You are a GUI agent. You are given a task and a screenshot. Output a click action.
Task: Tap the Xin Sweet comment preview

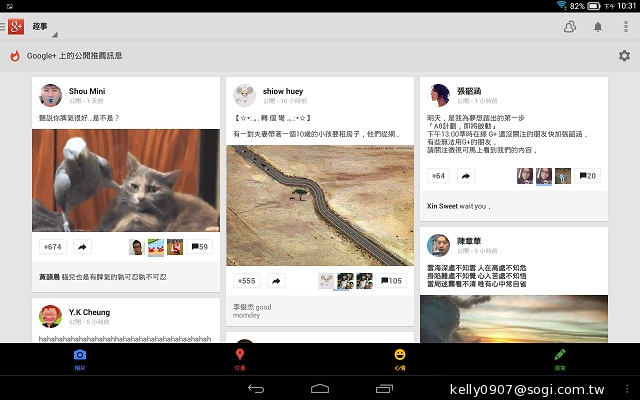pos(514,206)
